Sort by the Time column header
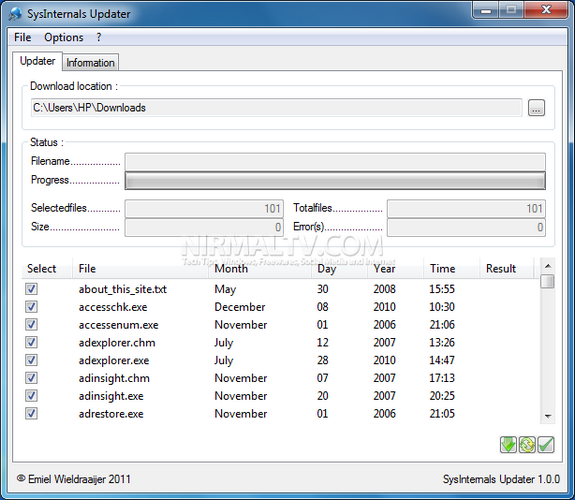 (452, 269)
